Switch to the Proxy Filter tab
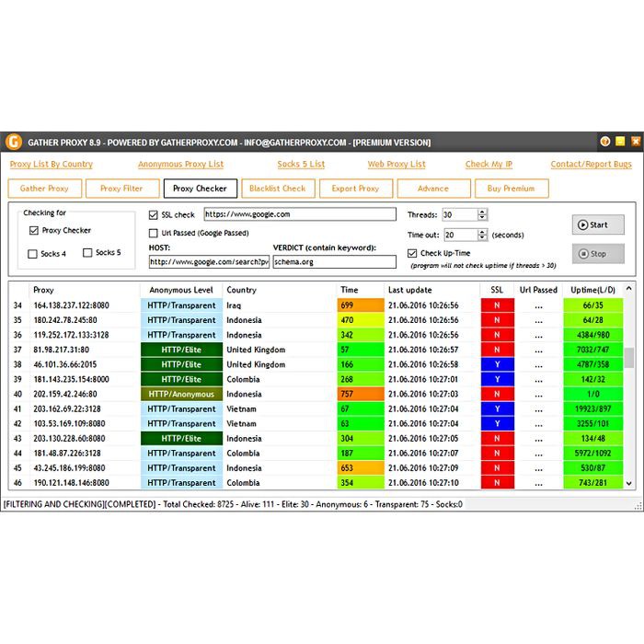Viewport: 644px width, 644px height. [x=121, y=189]
